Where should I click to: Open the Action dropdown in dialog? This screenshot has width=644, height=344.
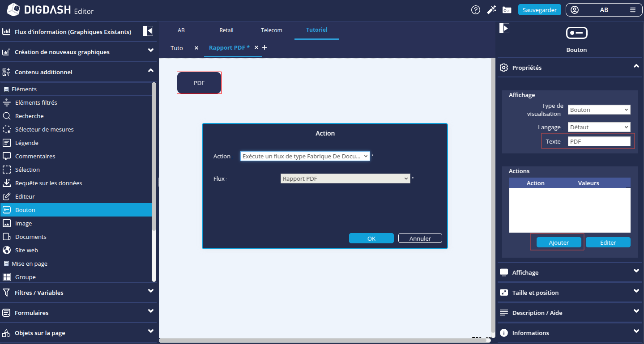(305, 156)
